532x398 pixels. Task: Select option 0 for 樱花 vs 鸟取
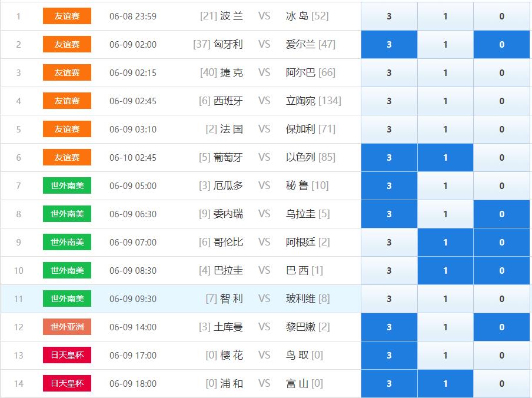coord(501,356)
